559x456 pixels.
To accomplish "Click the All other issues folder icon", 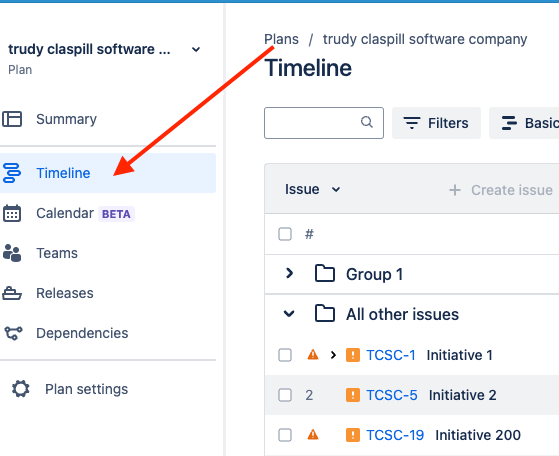I will point(325,314).
